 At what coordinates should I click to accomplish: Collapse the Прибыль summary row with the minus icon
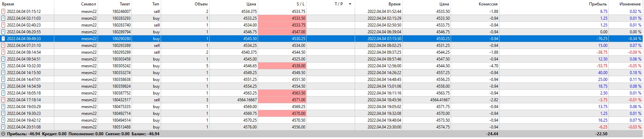3,134
